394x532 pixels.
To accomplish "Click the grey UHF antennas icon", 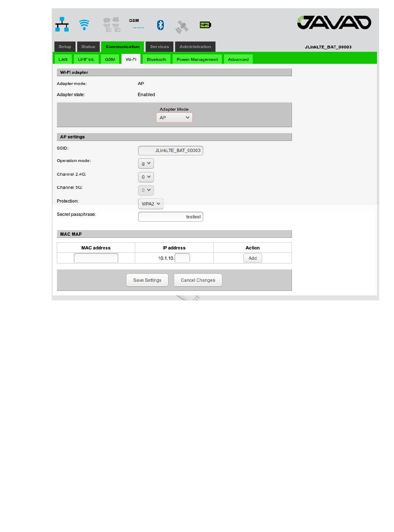I will [x=112, y=25].
